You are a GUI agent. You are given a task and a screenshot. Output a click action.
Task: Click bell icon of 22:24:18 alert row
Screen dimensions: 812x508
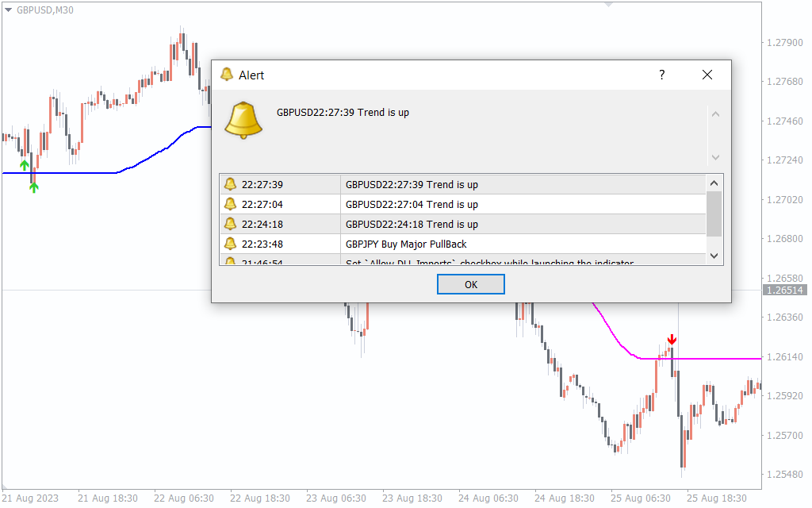[231, 224]
